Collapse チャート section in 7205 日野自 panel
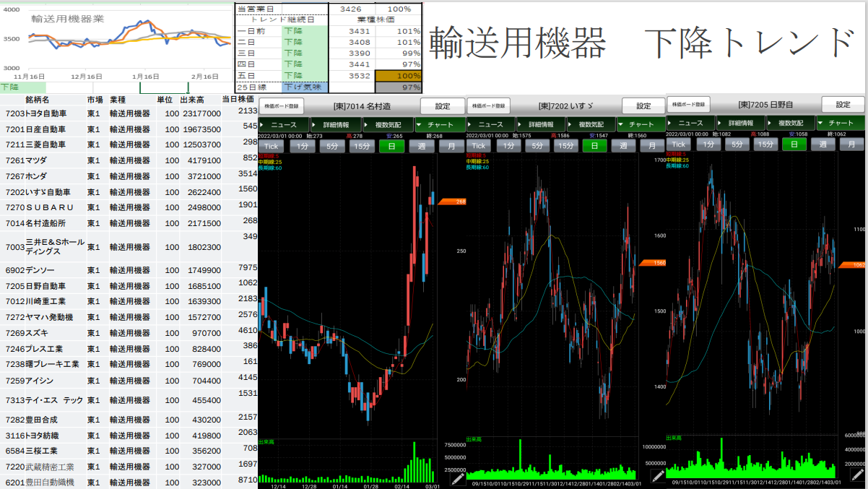This screenshot has height=489, width=868. (841, 124)
